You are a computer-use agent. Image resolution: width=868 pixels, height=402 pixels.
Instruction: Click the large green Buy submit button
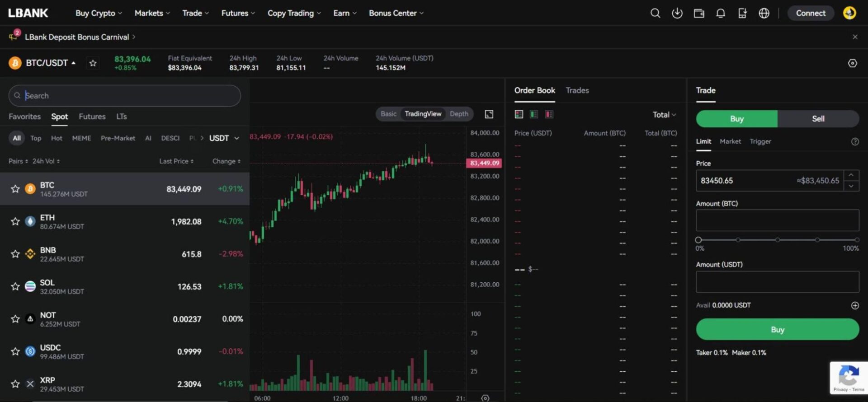pos(778,329)
